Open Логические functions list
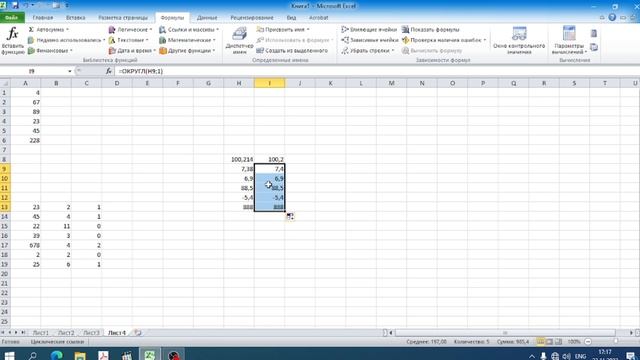This screenshot has height=360, width=640. tap(130, 29)
